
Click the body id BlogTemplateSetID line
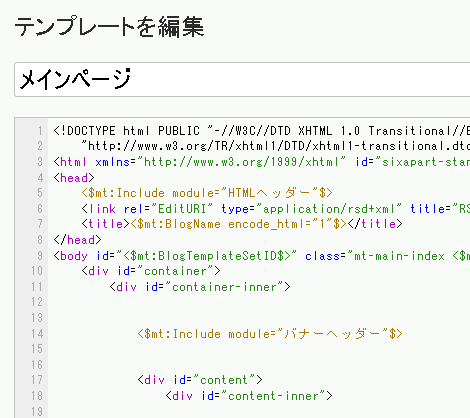point(261,256)
